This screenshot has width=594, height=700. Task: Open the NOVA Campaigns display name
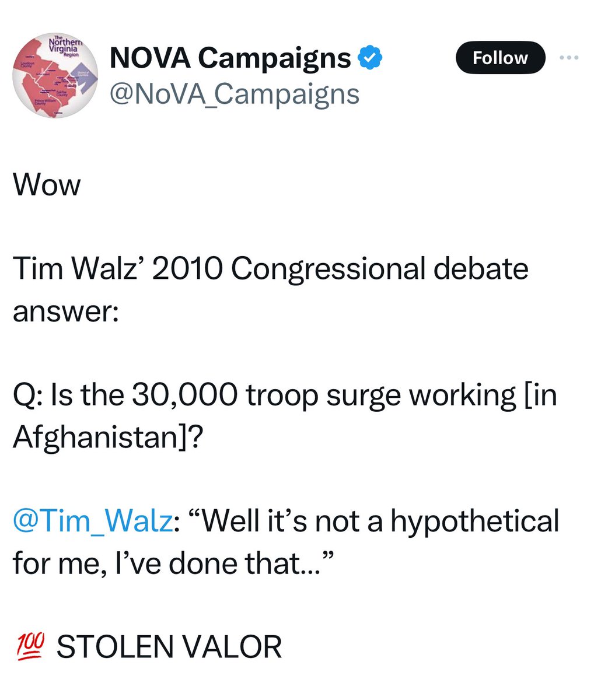coord(230,58)
